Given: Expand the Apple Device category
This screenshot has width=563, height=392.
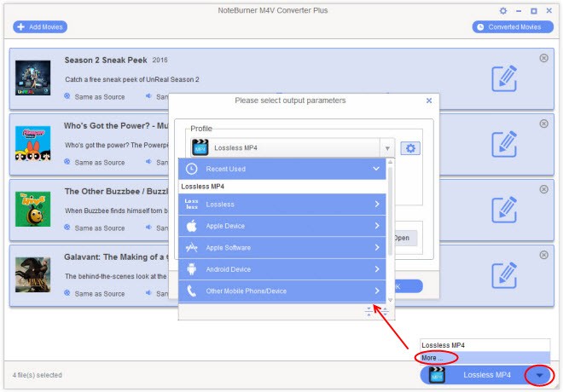Looking at the screenshot, I should point(281,226).
